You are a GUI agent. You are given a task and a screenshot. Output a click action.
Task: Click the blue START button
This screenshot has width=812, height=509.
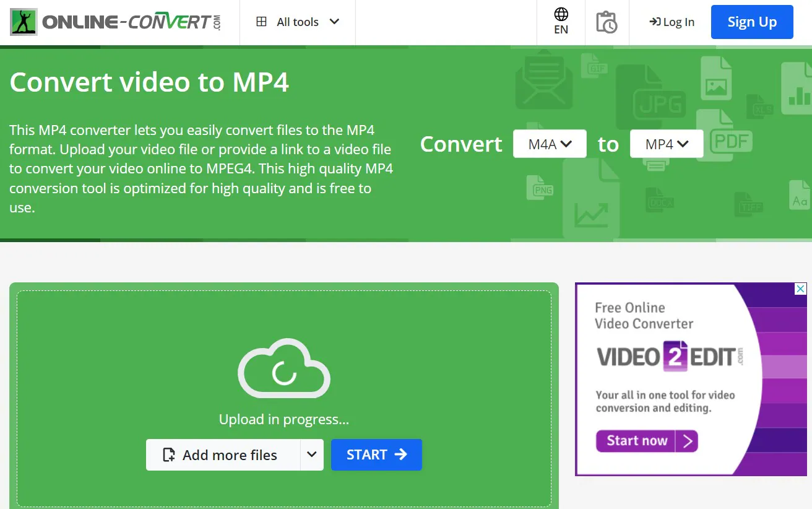point(376,455)
